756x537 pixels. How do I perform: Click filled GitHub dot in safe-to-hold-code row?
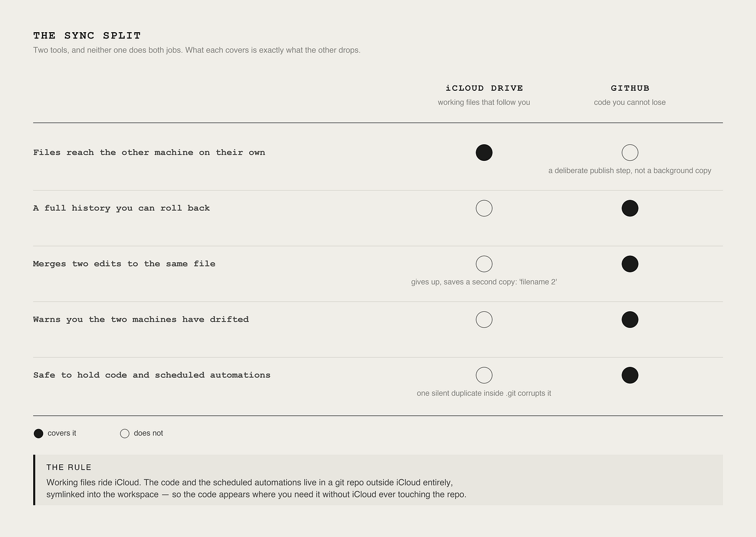point(630,375)
